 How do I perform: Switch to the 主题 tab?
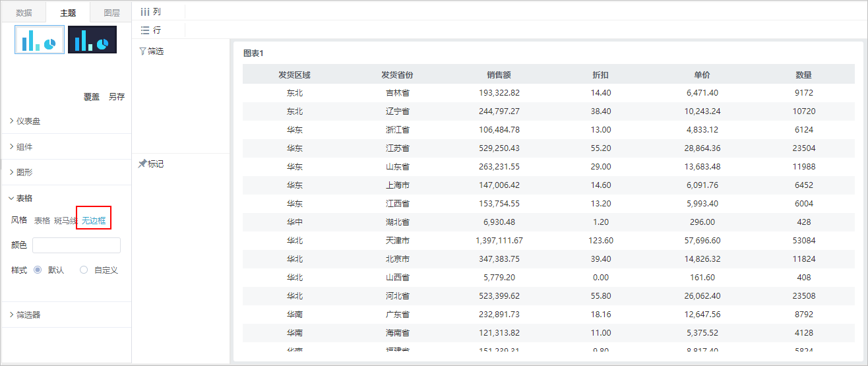(x=68, y=13)
